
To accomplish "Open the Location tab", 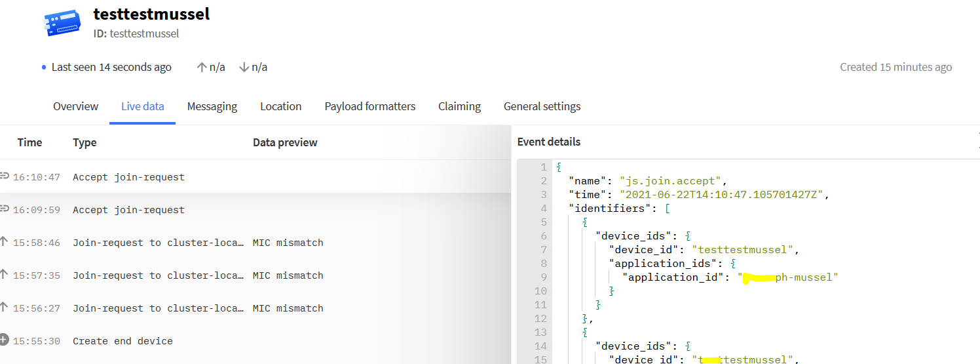I will click(x=281, y=106).
